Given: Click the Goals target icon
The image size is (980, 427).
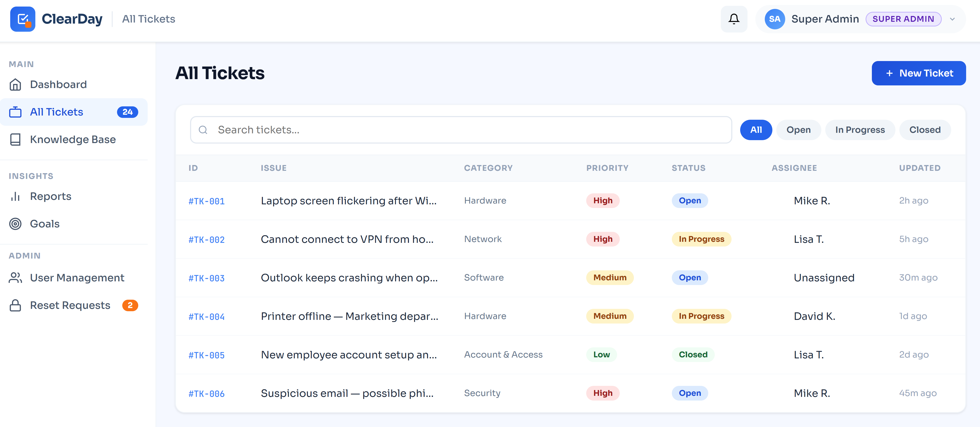Looking at the screenshot, I should point(15,224).
